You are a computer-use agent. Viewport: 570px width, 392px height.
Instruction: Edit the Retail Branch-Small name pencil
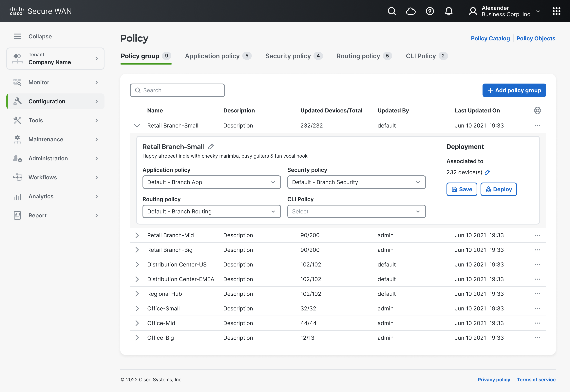tap(211, 147)
